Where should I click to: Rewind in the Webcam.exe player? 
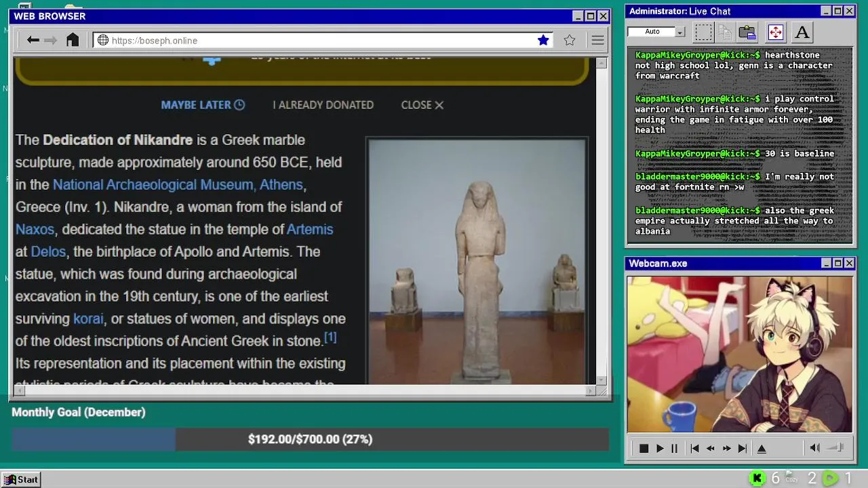711,448
